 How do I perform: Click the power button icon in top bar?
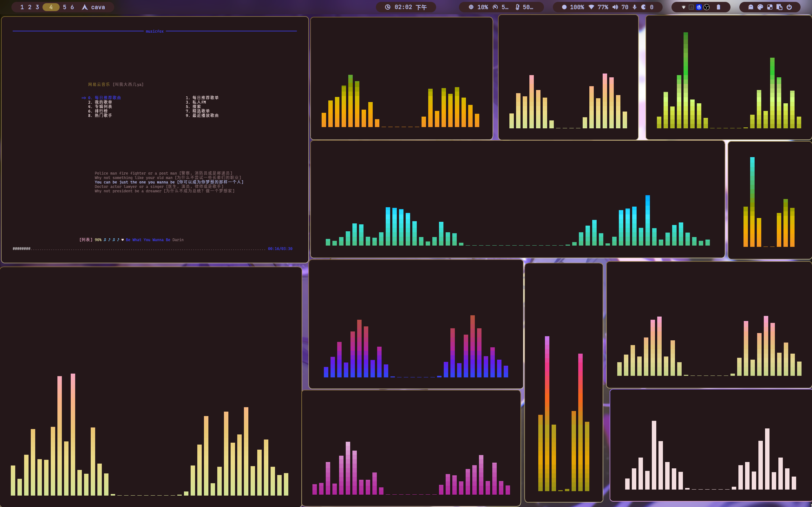[x=789, y=7]
